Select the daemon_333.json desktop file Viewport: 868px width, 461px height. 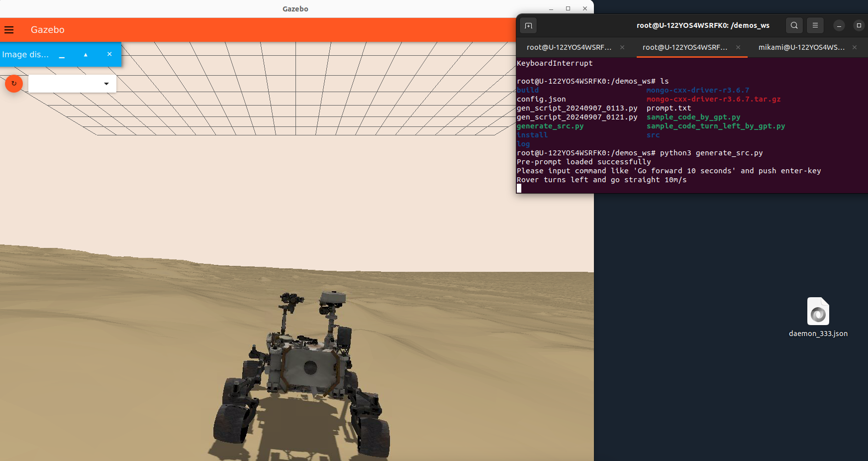(x=818, y=317)
